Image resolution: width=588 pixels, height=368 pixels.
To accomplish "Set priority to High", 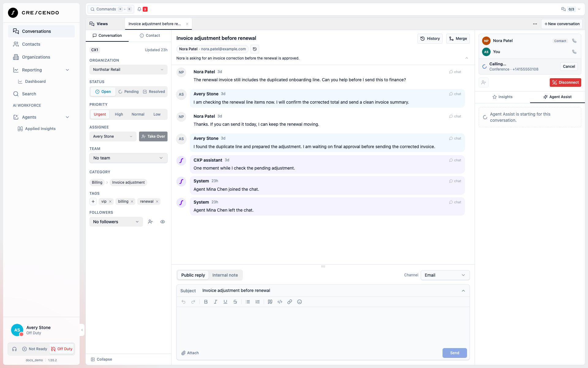I will (119, 114).
